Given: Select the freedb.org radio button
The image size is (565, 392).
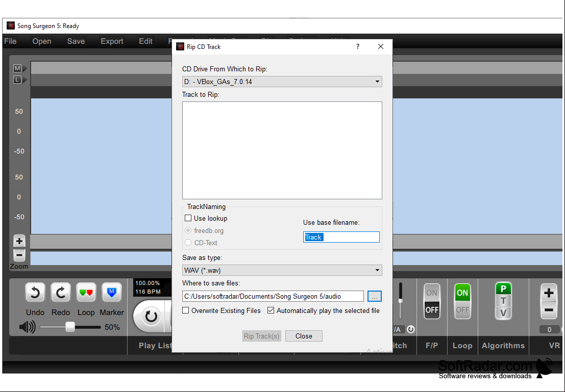Looking at the screenshot, I should 188,230.
